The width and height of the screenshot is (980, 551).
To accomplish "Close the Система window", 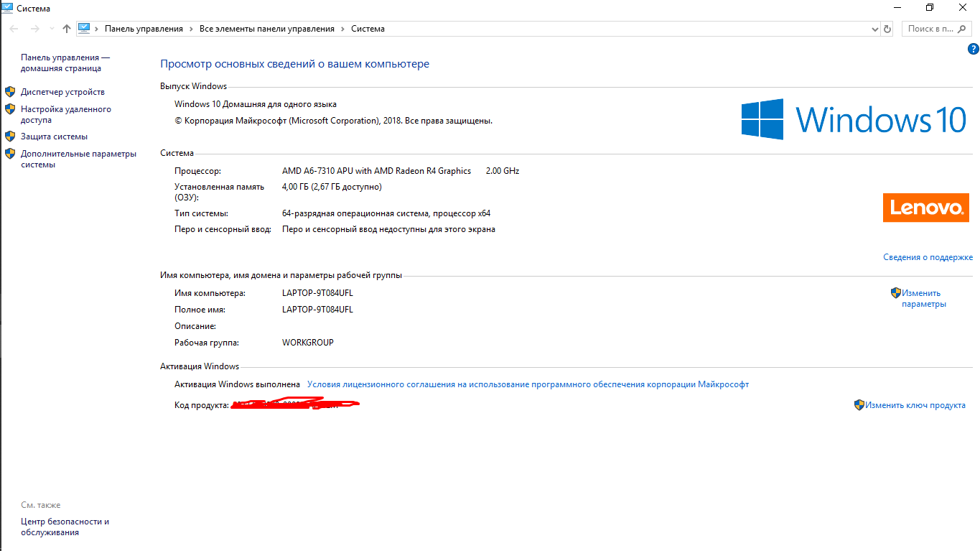I will (x=963, y=7).
